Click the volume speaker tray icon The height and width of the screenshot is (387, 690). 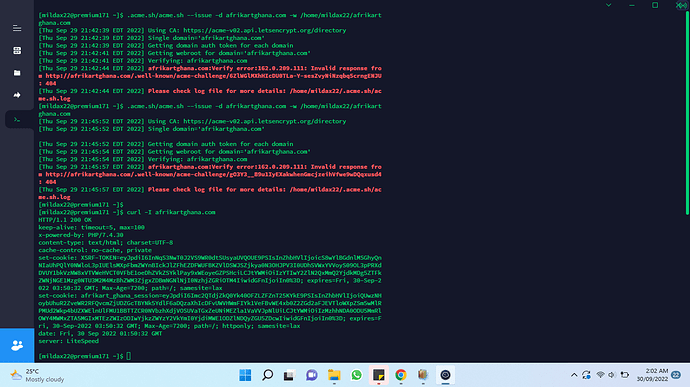click(x=612, y=375)
